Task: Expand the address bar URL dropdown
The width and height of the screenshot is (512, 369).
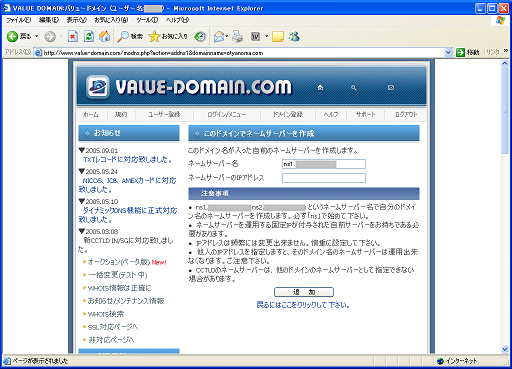Action: pos(448,53)
